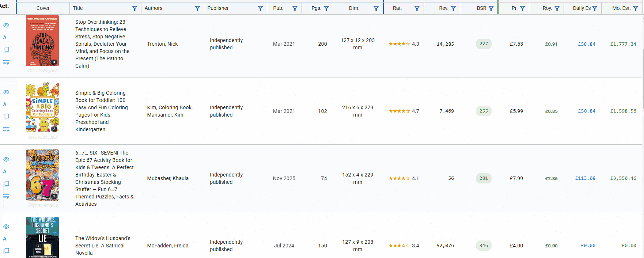Click the title 'The Widow's Husband's Secret Lie'
The image size is (644, 258).
pyautogui.click(x=103, y=246)
